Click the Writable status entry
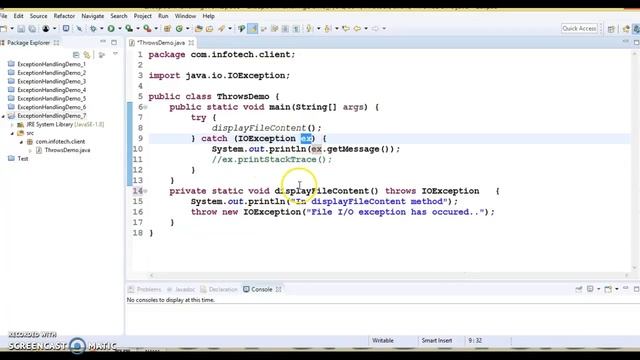Viewport: 640px width, 360px height. pos(383,340)
